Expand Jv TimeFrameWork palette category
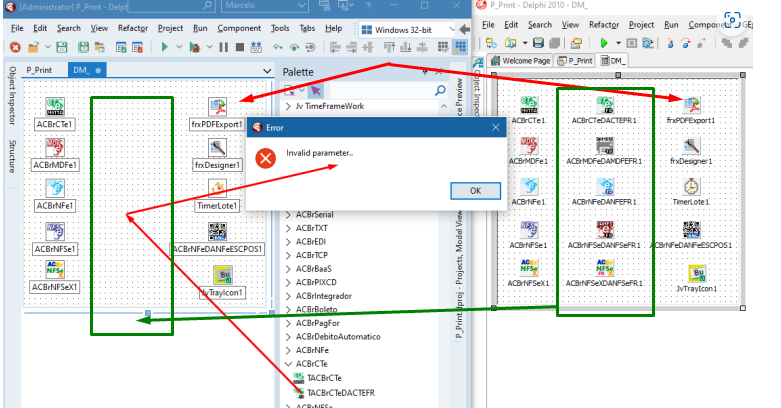781x408 pixels. click(x=288, y=106)
